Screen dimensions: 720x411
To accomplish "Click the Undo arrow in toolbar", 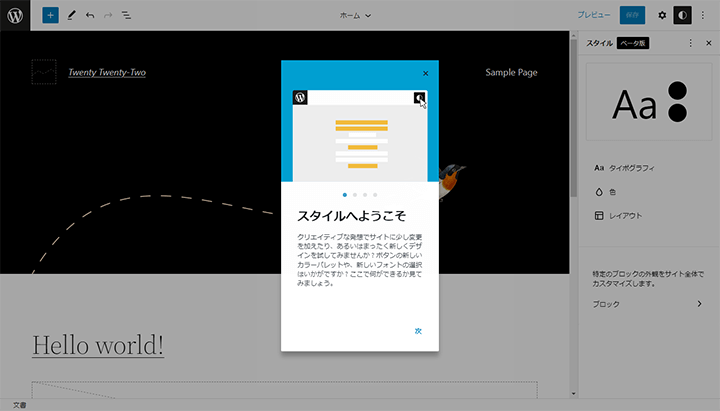I will [90, 15].
